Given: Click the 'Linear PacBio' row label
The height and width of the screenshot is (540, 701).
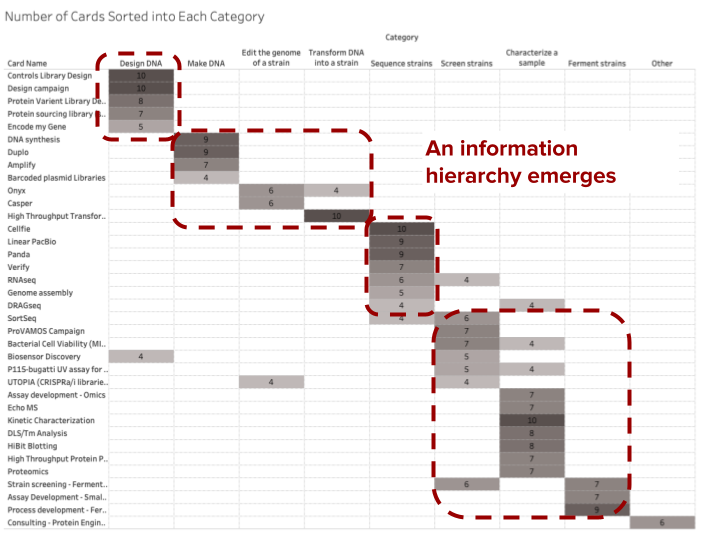Looking at the screenshot, I should click(x=32, y=241).
